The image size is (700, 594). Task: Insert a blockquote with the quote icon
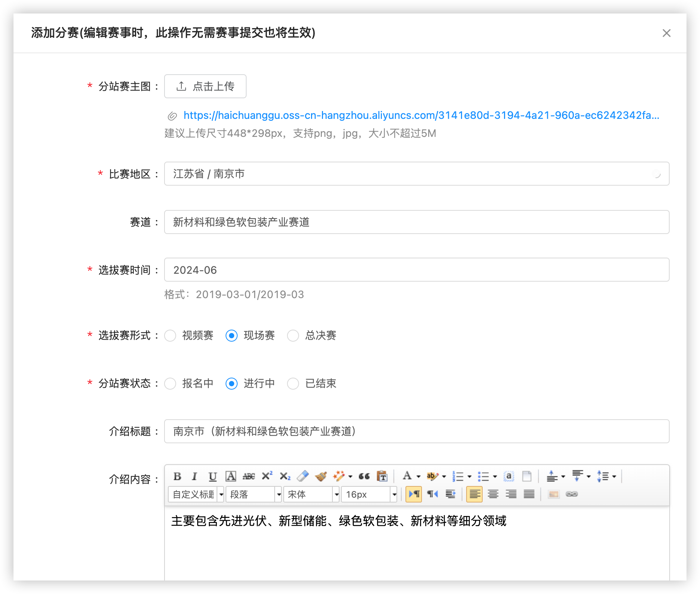pos(364,476)
